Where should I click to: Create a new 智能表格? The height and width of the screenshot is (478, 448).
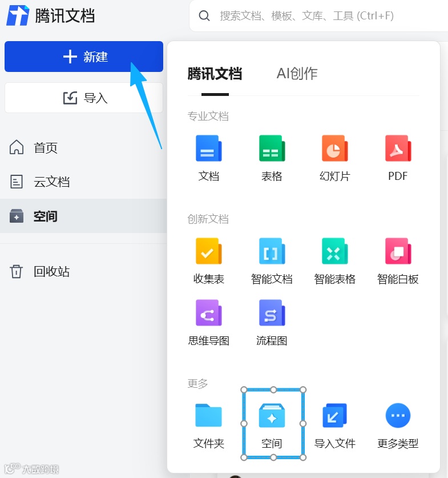pos(334,261)
